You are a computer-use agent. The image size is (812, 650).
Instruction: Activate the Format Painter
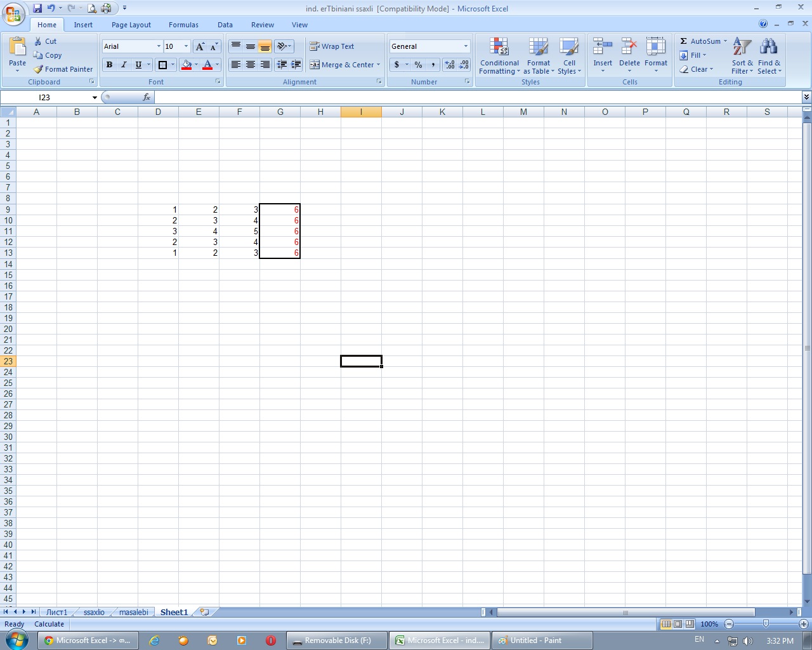[63, 69]
